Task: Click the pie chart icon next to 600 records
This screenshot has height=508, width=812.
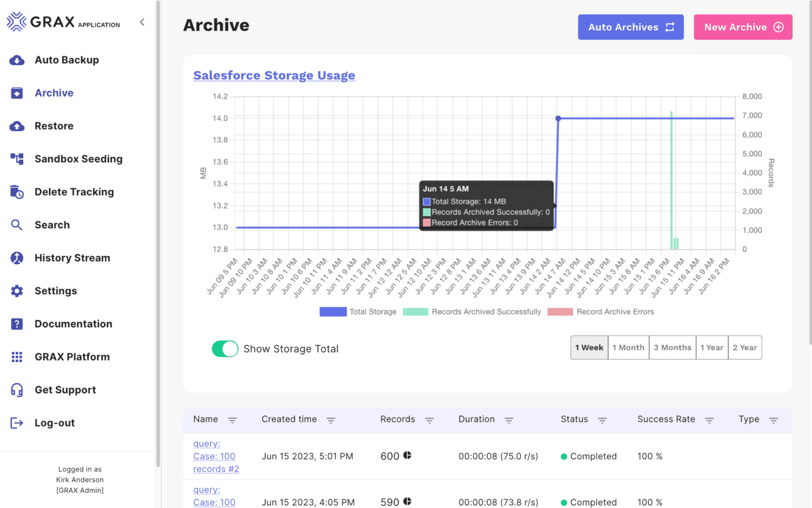Action: (408, 456)
